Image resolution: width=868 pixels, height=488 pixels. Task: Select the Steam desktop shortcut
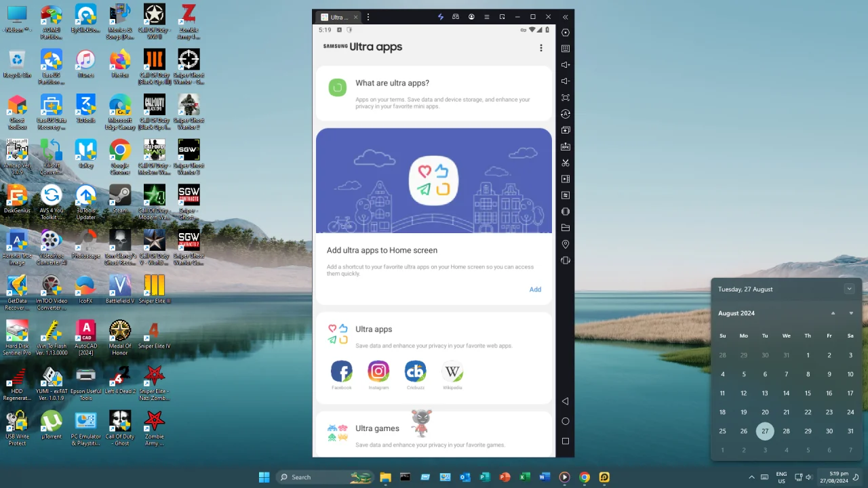[x=120, y=199]
